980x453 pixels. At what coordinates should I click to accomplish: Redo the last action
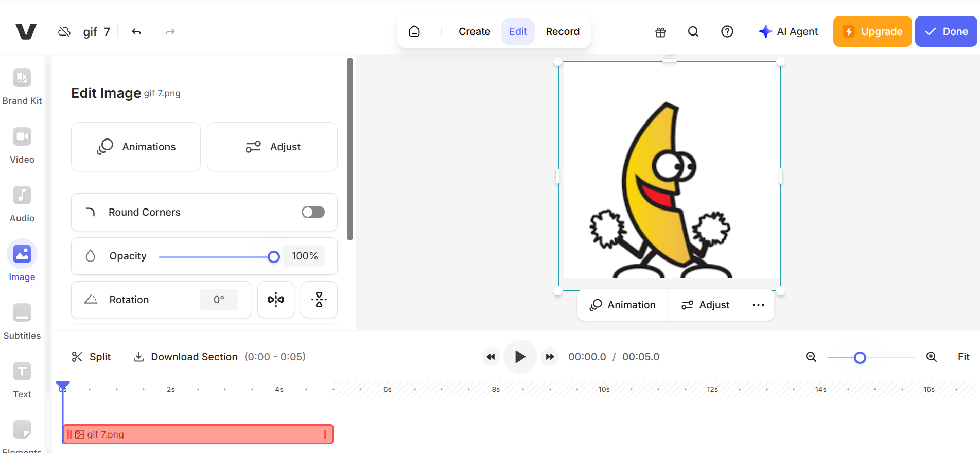[x=170, y=31]
